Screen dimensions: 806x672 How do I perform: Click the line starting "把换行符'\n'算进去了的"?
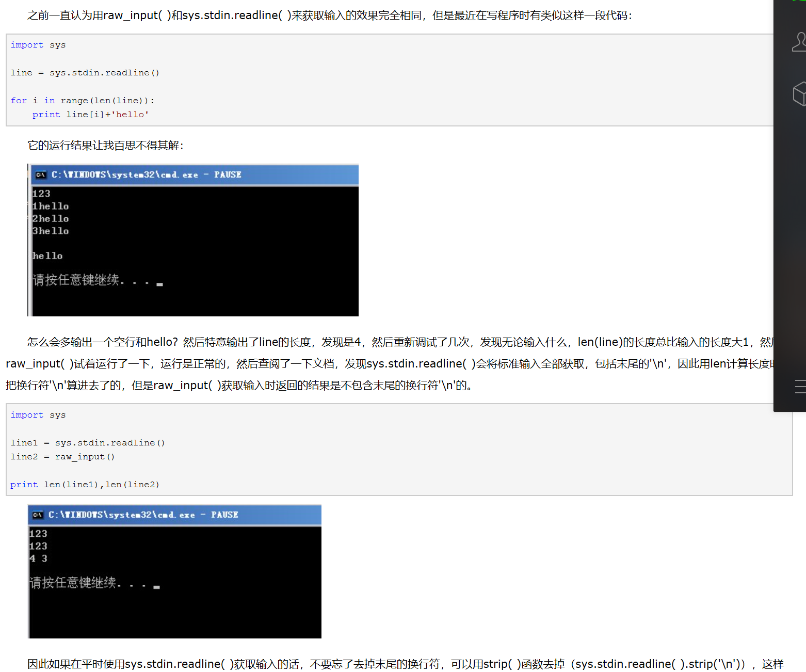[x=239, y=386]
